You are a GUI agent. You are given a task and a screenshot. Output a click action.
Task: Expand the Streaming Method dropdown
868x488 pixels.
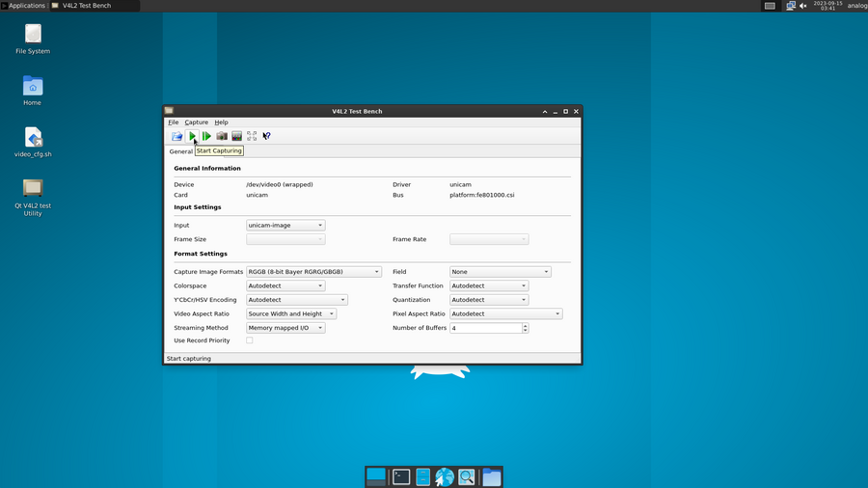[285, 328]
